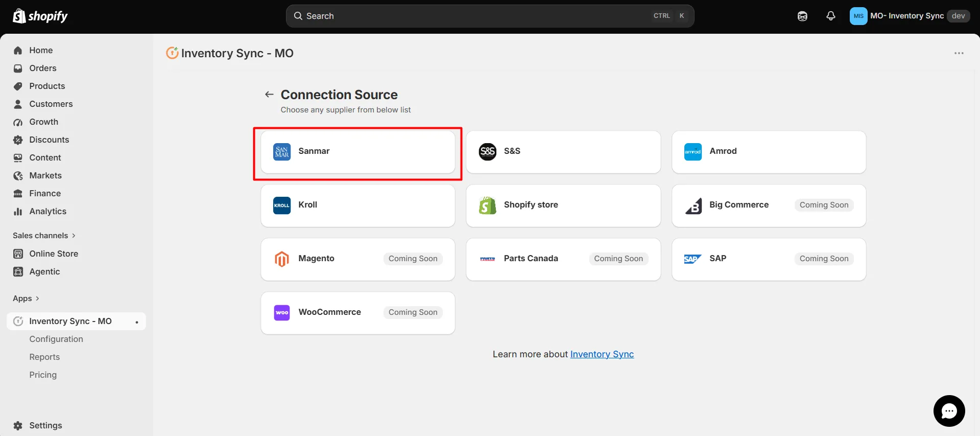Click the Content icon in the sidebar
980x436 pixels.
18,158
